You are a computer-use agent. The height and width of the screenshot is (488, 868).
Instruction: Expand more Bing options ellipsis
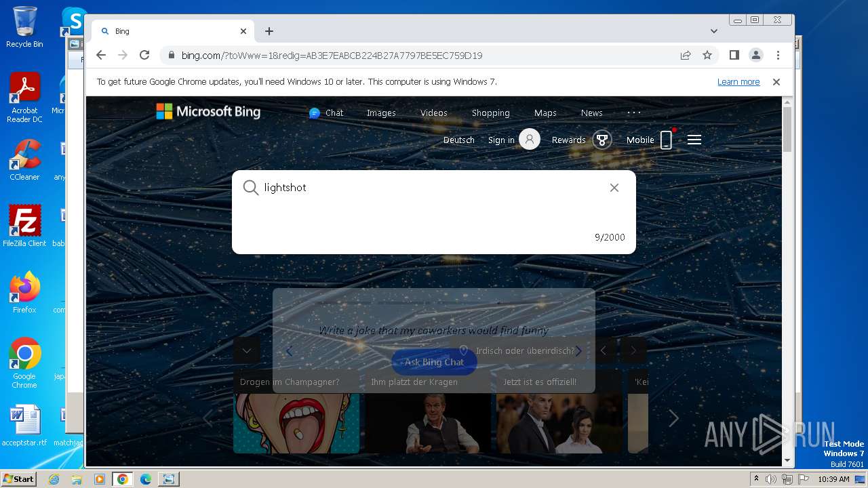[x=634, y=113]
